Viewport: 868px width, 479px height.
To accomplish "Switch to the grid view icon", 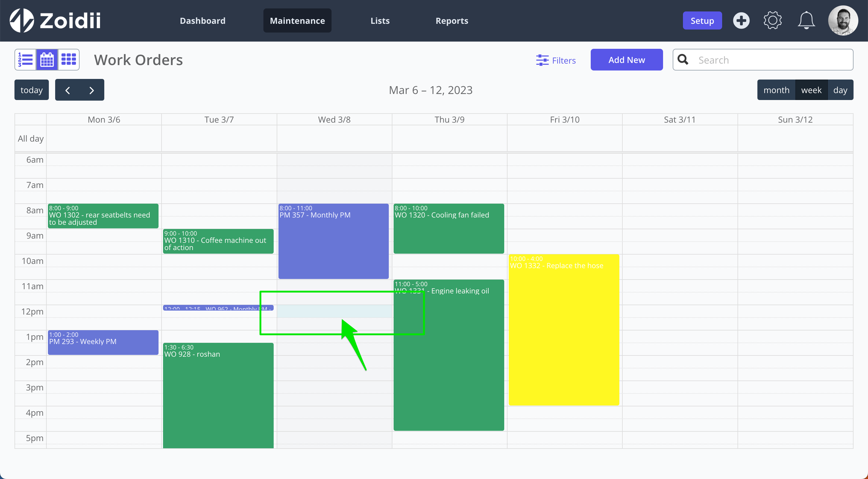I will click(x=68, y=59).
